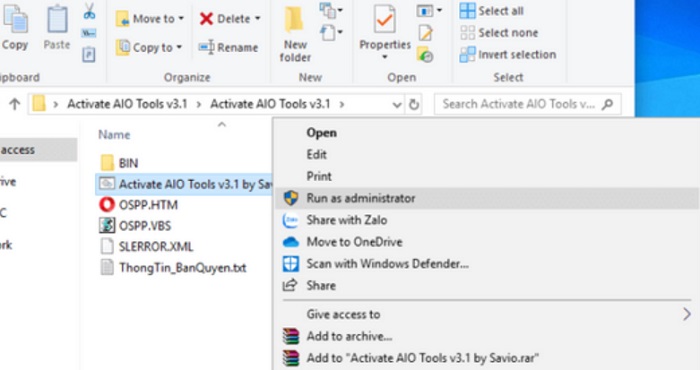Image resolution: width=700 pixels, height=370 pixels.
Task: Open address bar history dropdown
Action: [396, 105]
